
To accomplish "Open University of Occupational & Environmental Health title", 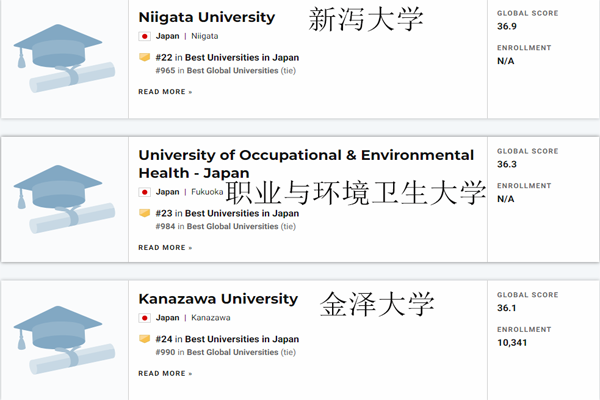I will (x=306, y=164).
